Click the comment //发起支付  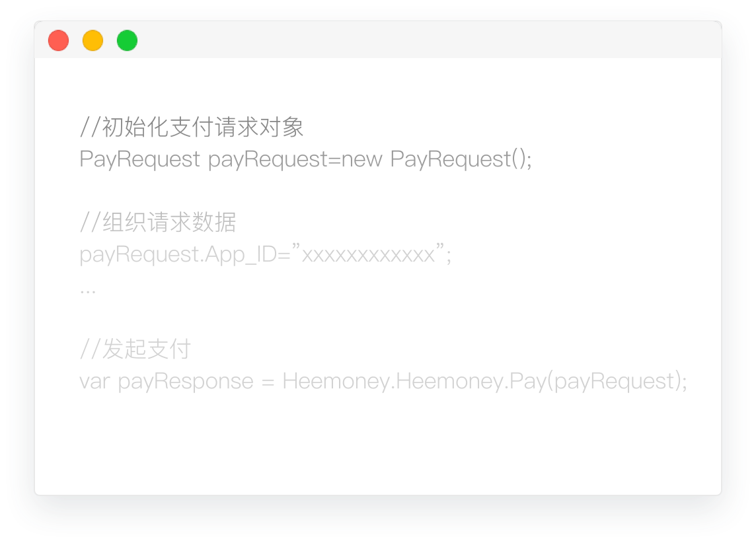135,349
